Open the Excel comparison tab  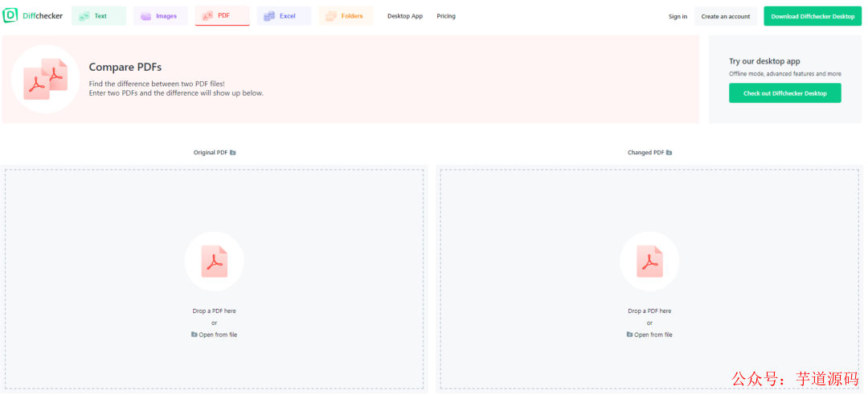(284, 16)
